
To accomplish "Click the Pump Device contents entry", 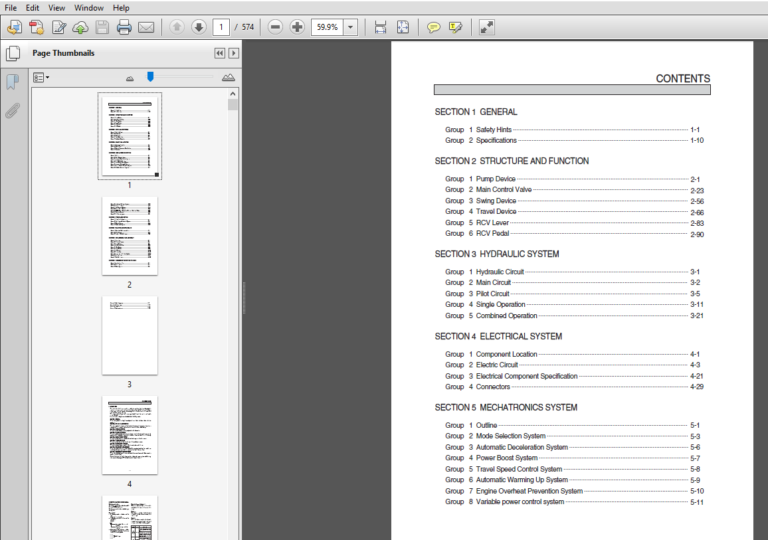I will point(574,179).
